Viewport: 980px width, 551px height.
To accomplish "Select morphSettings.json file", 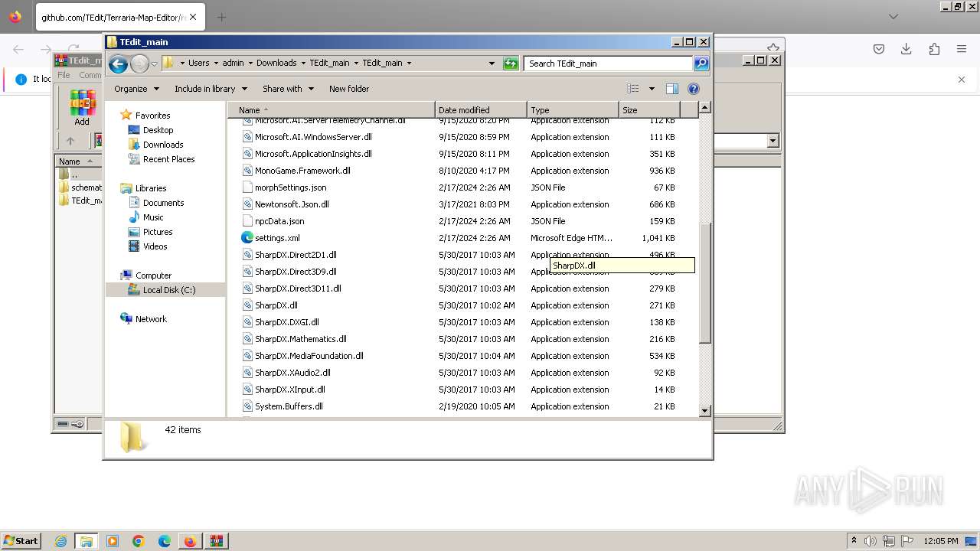I will pyautogui.click(x=290, y=187).
